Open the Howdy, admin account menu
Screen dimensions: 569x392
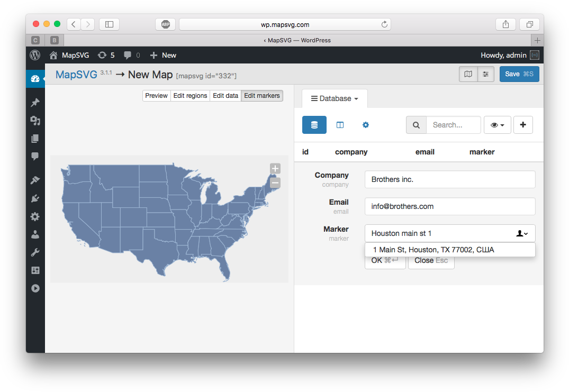[x=510, y=55]
